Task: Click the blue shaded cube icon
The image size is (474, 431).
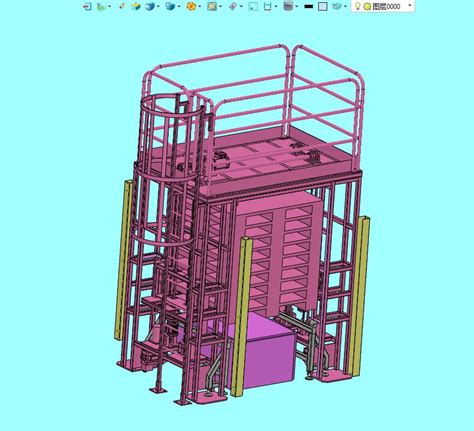Action: (x=150, y=6)
